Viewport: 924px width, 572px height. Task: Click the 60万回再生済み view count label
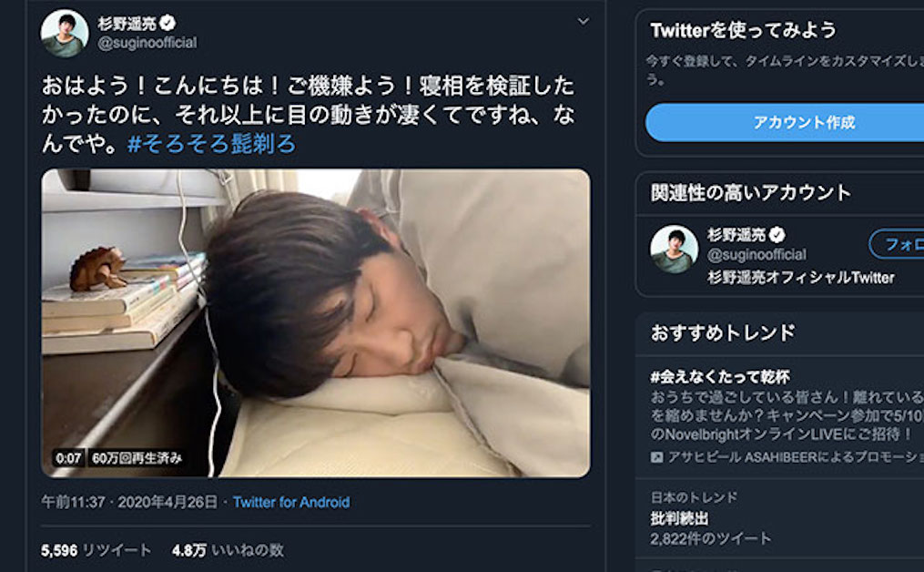tap(137, 458)
